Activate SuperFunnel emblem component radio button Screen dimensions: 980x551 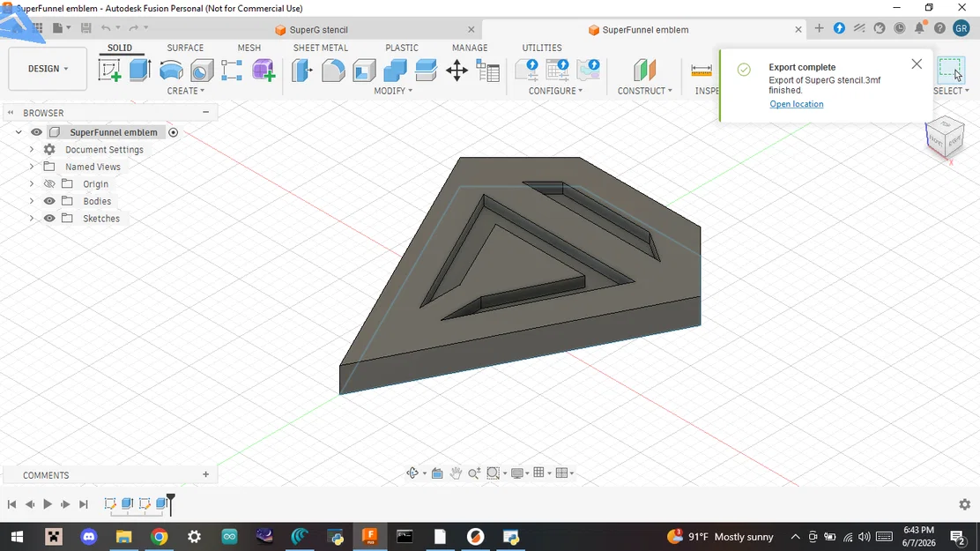(173, 132)
